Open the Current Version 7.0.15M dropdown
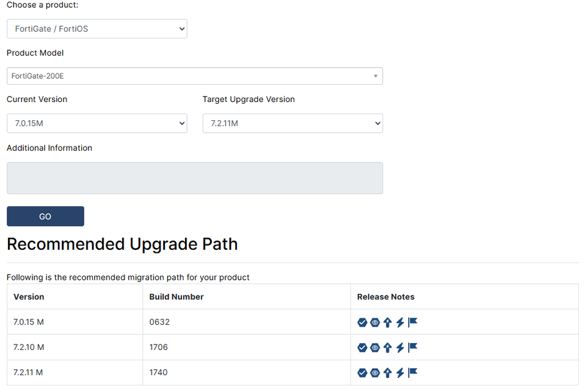 96,123
